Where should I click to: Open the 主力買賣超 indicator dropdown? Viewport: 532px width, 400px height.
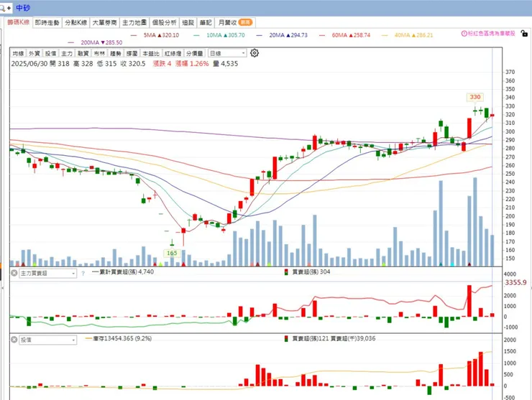48,273
